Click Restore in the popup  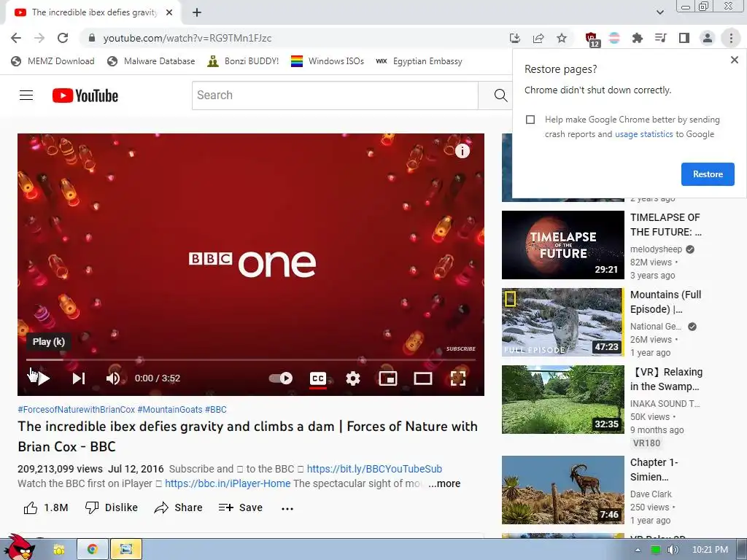point(708,174)
